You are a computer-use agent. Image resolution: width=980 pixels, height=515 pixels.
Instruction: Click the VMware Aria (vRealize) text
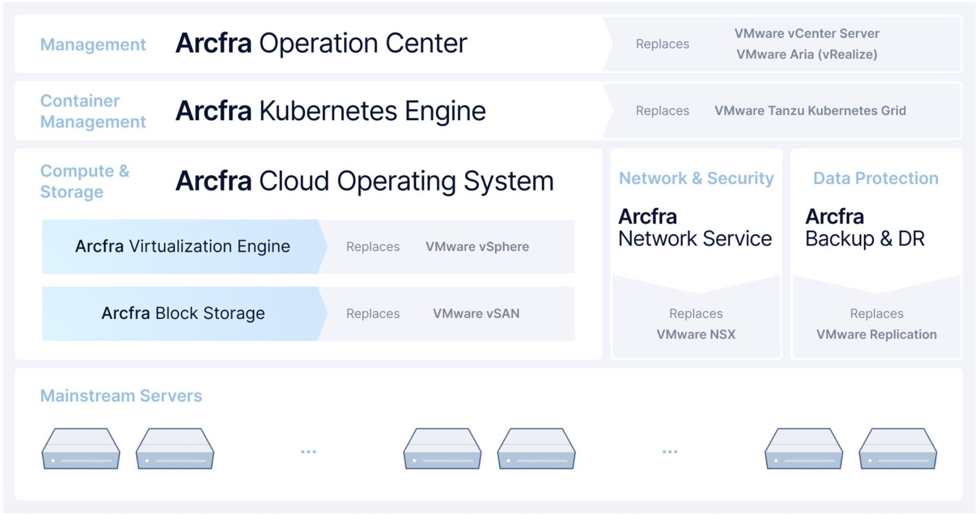[x=807, y=55]
